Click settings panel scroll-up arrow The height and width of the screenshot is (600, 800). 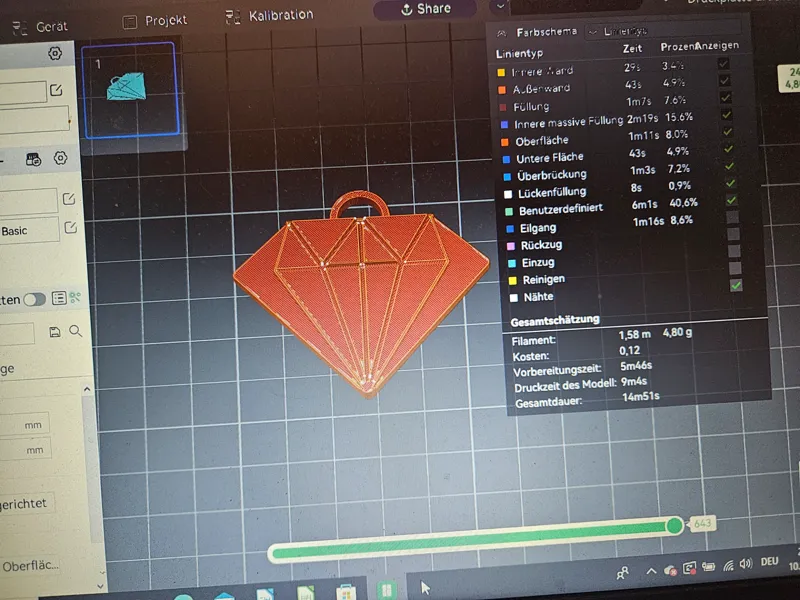pyautogui.click(x=87, y=389)
